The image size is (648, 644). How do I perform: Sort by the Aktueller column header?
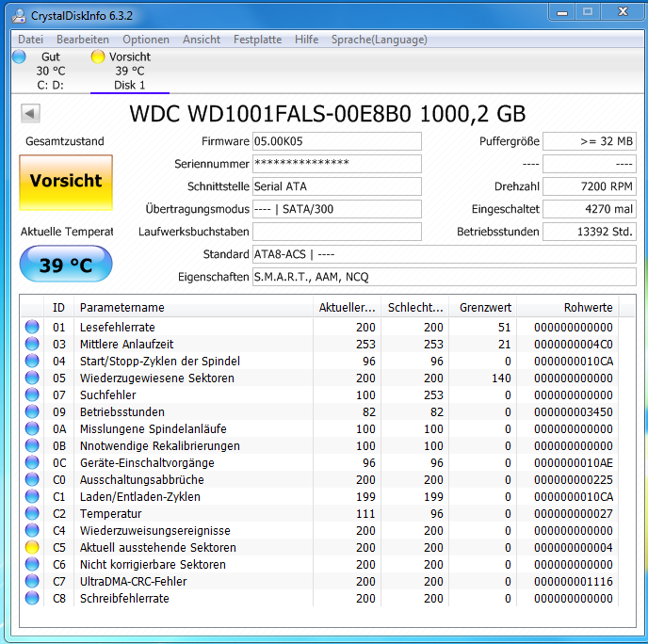tap(348, 307)
